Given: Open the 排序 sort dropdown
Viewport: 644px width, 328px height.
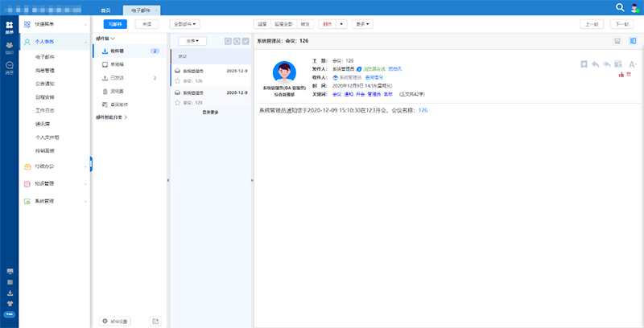Looking at the screenshot, I should [192, 40].
